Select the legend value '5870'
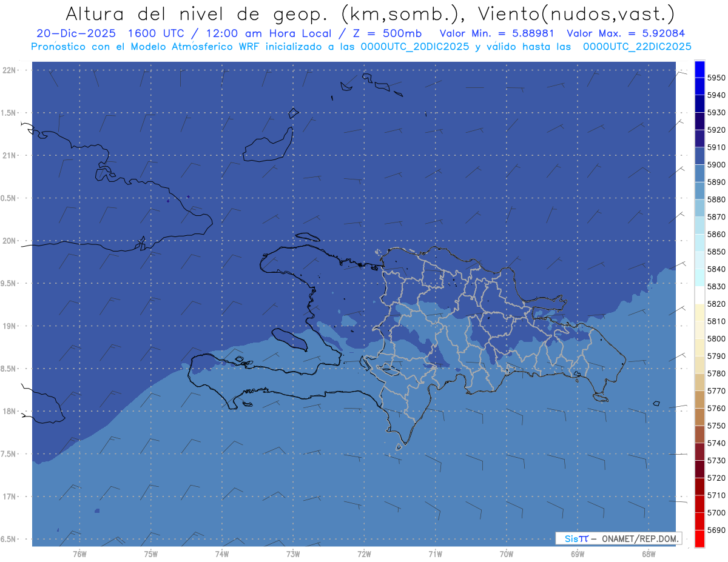The height and width of the screenshot is (562, 728). [x=716, y=216]
